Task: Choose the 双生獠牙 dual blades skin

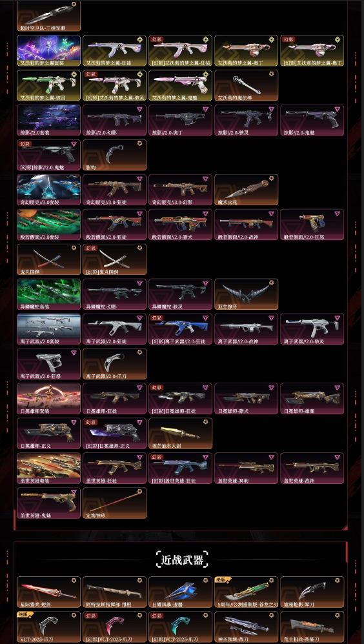Action: 246,294
